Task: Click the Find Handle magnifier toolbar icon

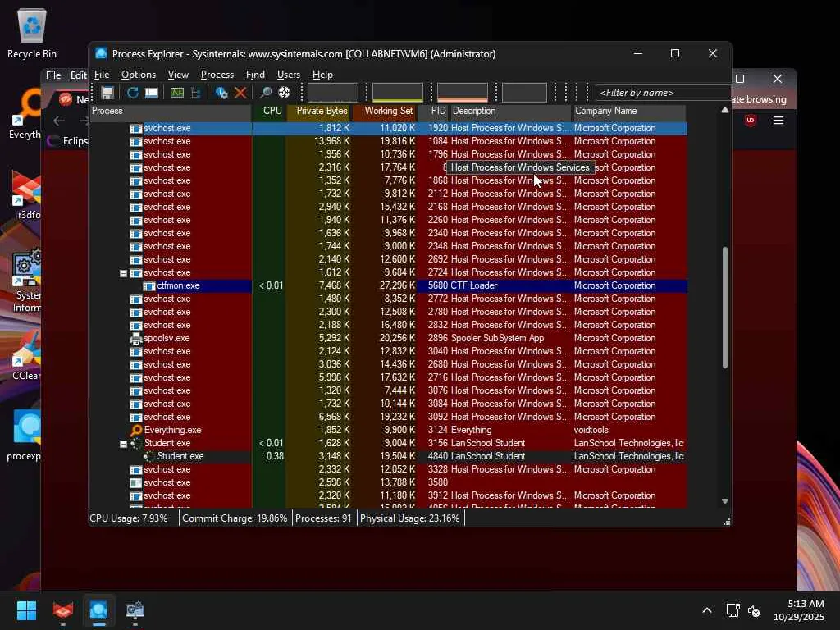Action: coord(265,93)
